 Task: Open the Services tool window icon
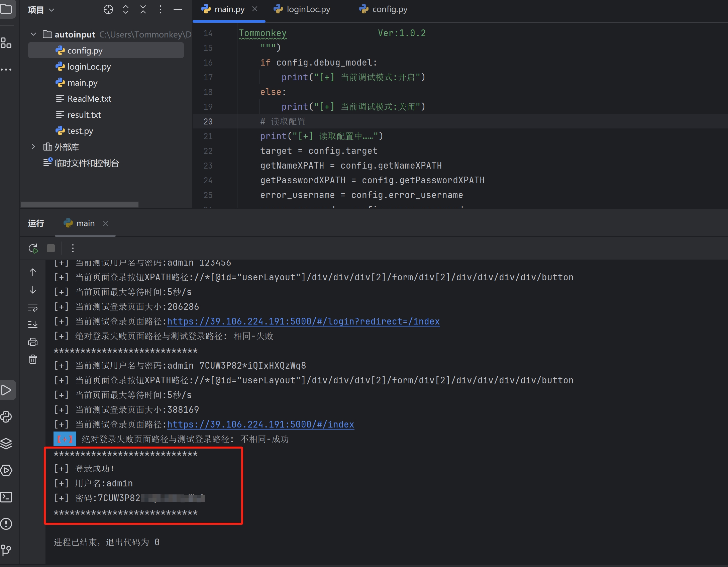(6, 470)
